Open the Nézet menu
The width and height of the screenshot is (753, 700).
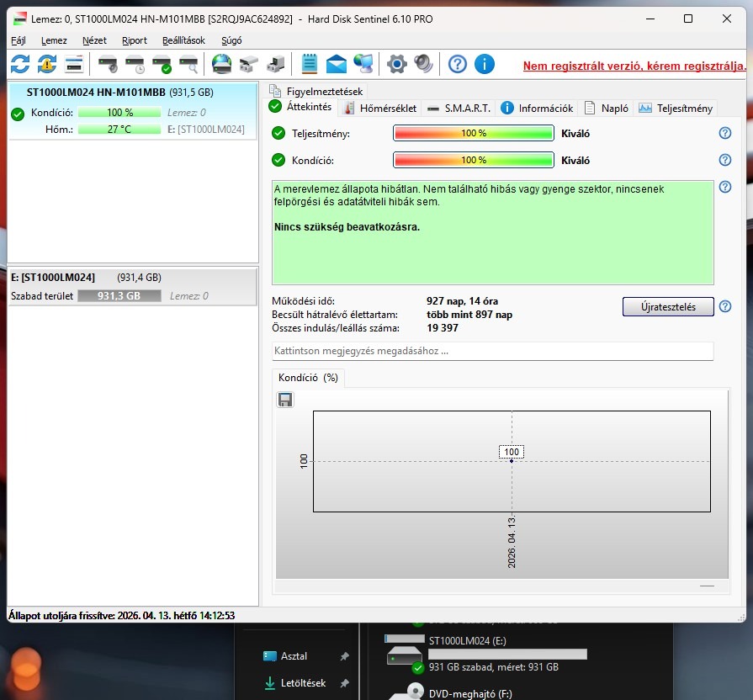click(94, 40)
